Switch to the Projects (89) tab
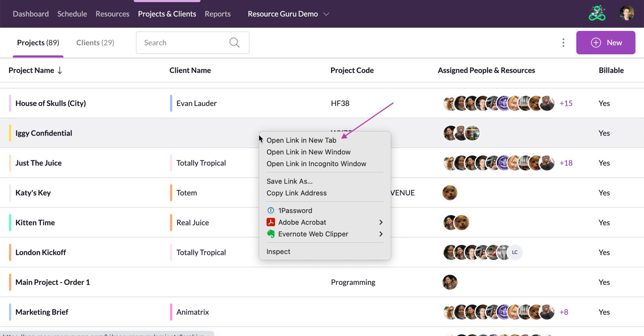Image resolution: width=644 pixels, height=336 pixels. point(38,42)
